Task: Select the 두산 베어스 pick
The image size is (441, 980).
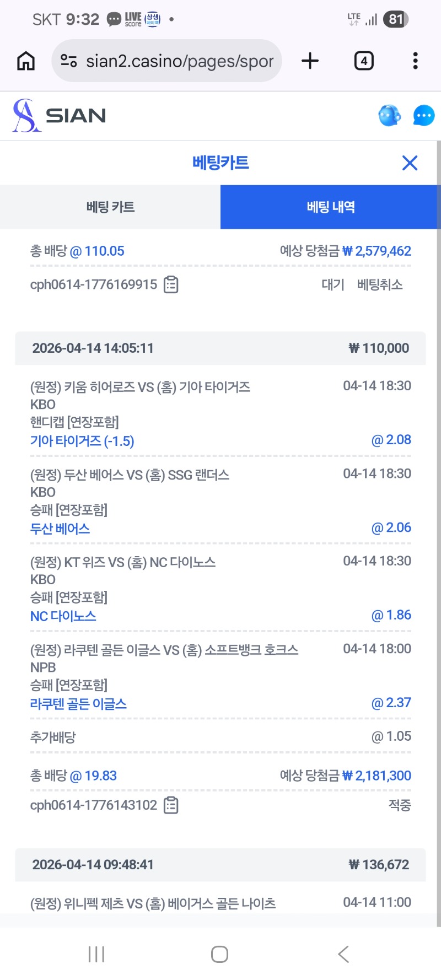Action: tap(60, 529)
